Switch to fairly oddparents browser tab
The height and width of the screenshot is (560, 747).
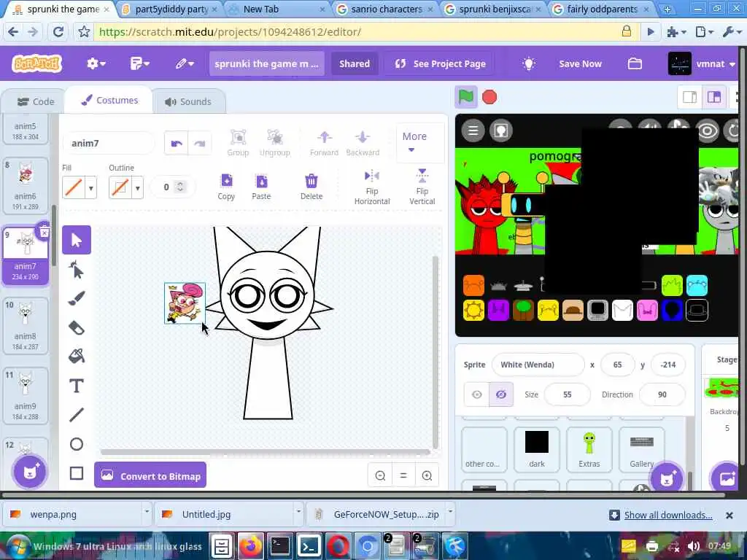point(601,9)
